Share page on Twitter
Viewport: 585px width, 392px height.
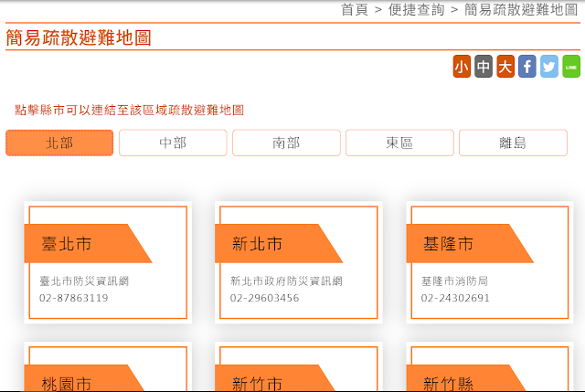coord(549,67)
